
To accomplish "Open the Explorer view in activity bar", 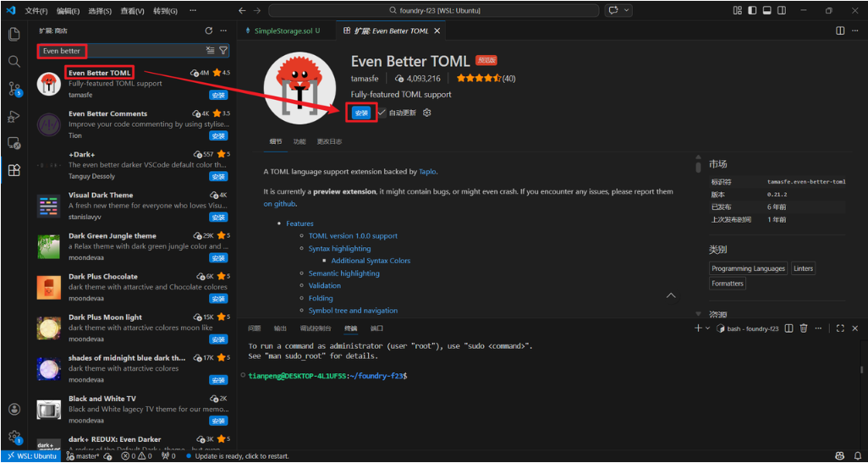I will point(14,34).
